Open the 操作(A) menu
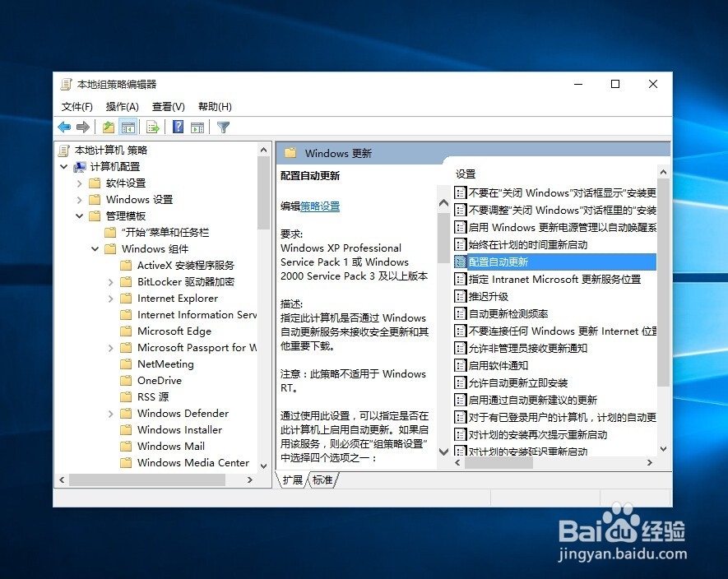 coord(122,107)
